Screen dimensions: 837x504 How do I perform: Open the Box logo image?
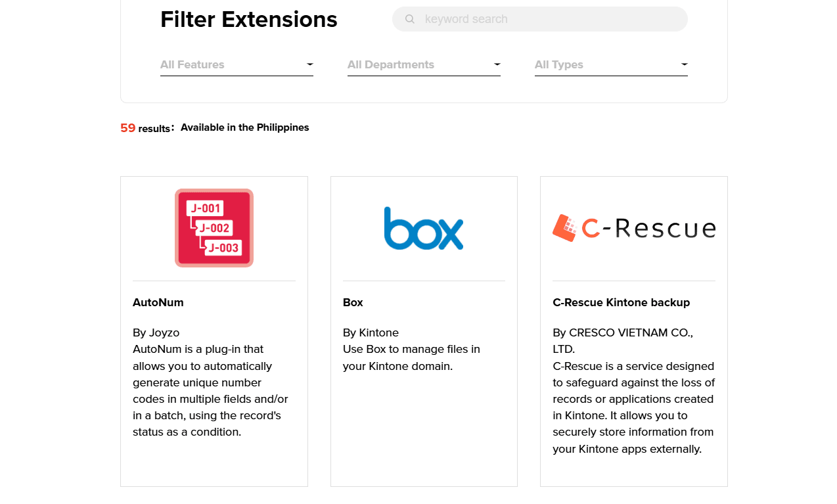point(424,228)
